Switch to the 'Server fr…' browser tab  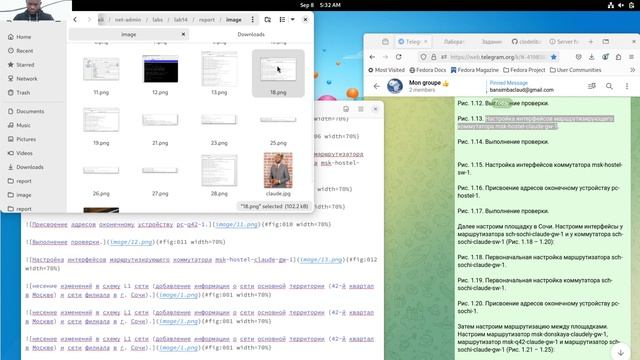tap(564, 42)
